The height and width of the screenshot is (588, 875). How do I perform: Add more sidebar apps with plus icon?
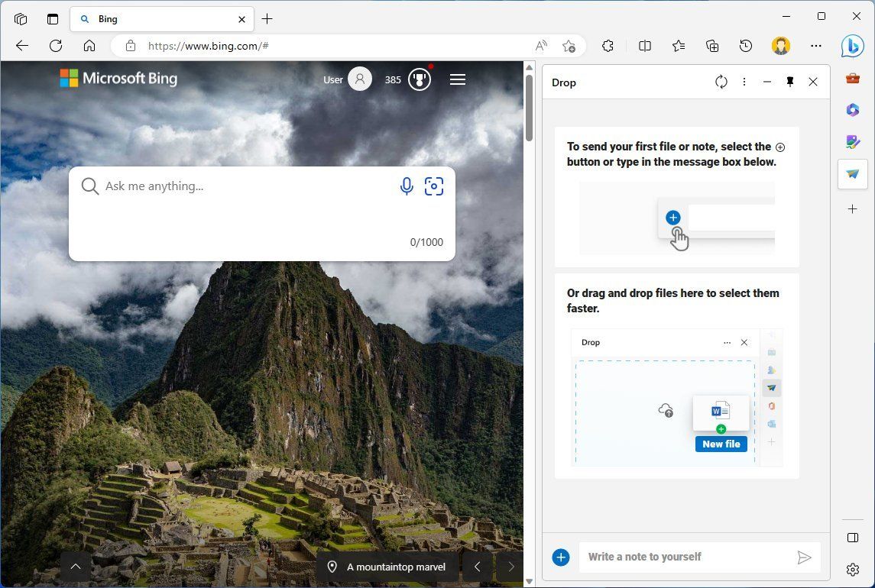(852, 208)
